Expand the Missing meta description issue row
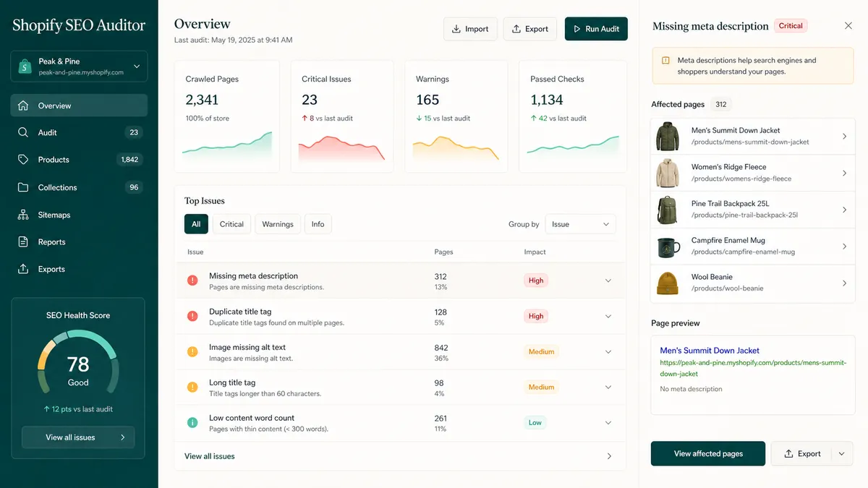Image resolution: width=868 pixels, height=488 pixels. pos(608,281)
